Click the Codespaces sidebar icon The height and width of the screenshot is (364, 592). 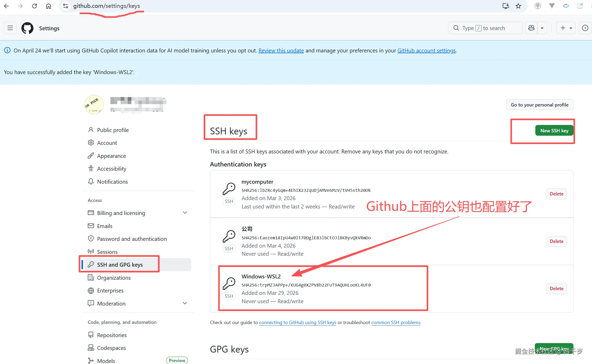(91, 348)
